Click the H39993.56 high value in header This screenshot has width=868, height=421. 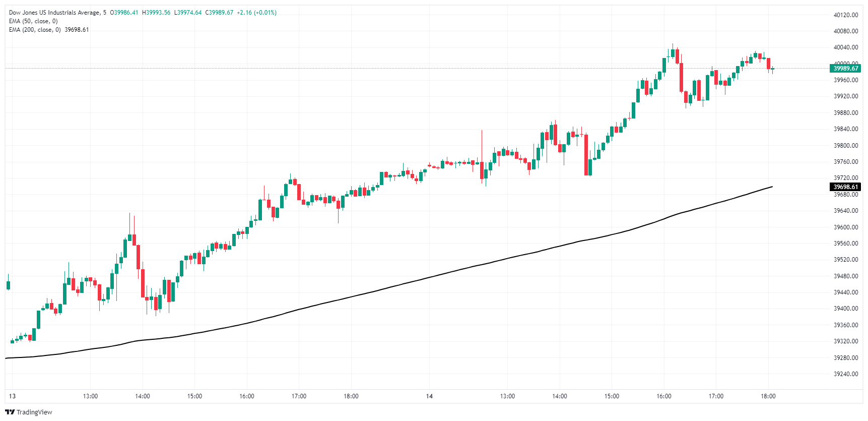point(156,13)
